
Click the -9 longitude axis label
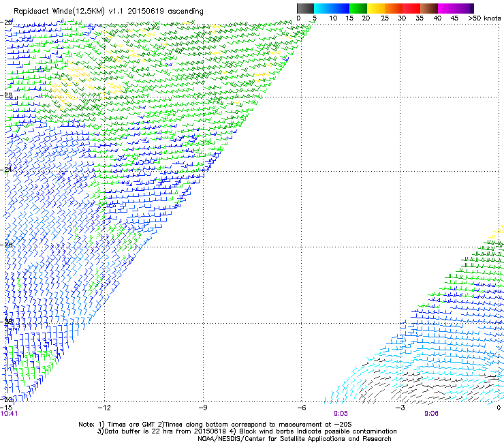click(x=203, y=408)
